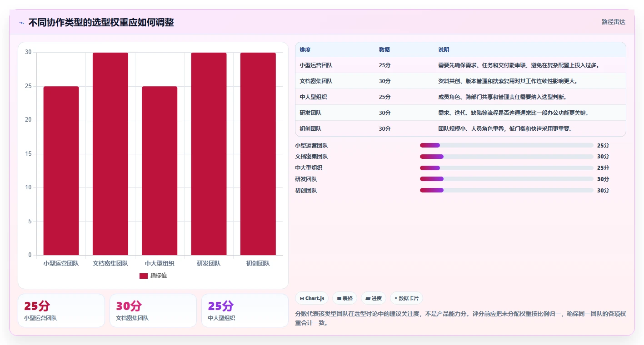
Task: Click the 维度 column header
Action: tap(305, 50)
